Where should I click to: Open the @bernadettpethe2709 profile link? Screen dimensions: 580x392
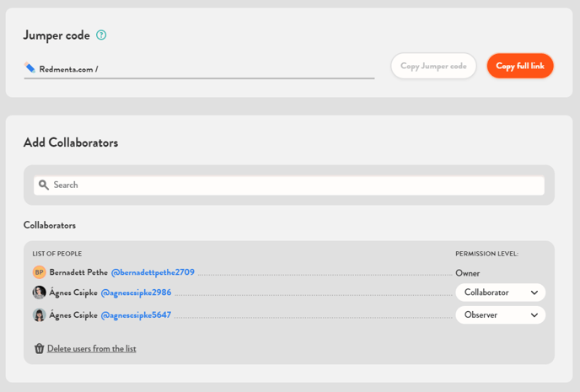[153, 272]
